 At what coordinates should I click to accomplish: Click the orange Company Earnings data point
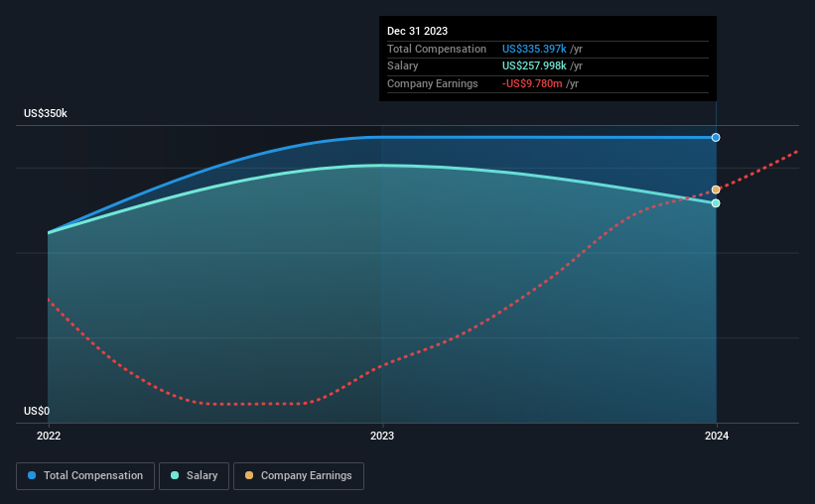click(716, 189)
